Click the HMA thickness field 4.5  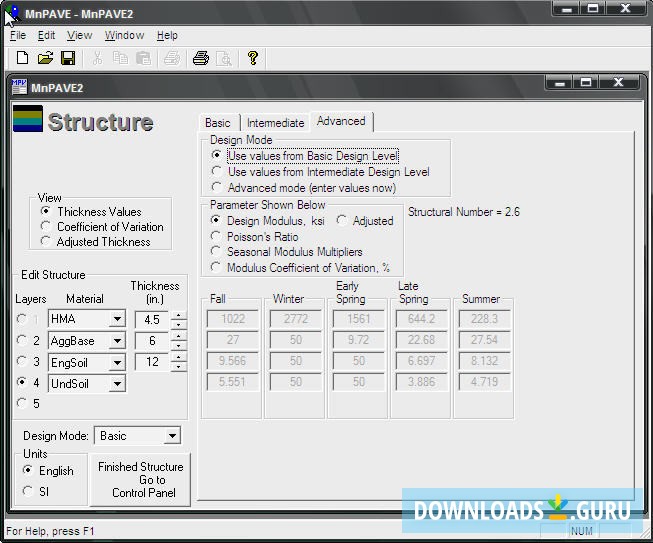(152, 319)
